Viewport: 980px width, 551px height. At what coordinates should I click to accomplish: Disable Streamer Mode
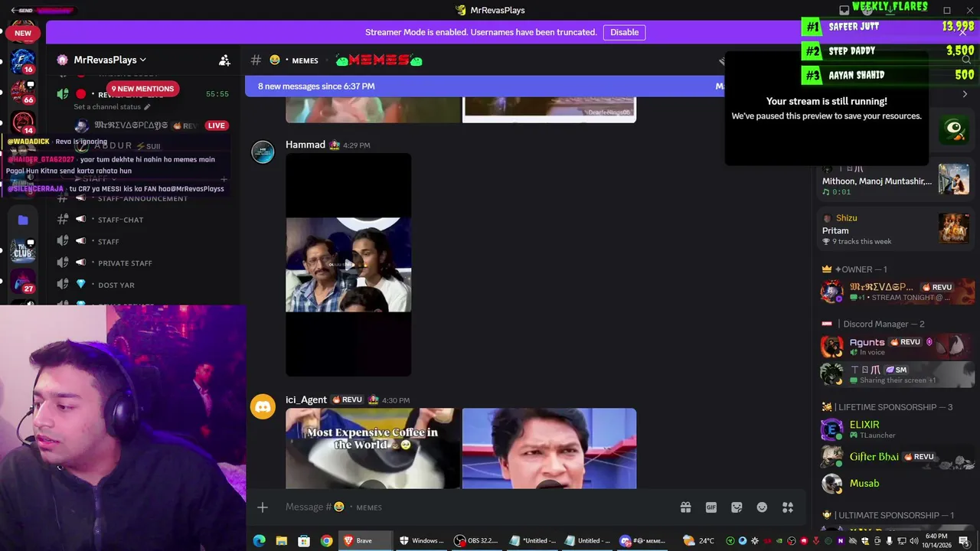click(x=624, y=32)
